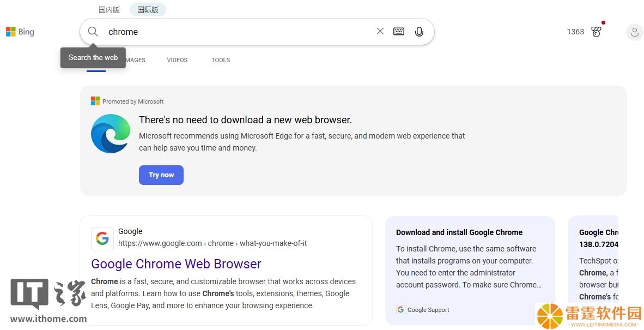Click the rewards points 1363
The width and height of the screenshot is (644, 330).
click(x=575, y=32)
